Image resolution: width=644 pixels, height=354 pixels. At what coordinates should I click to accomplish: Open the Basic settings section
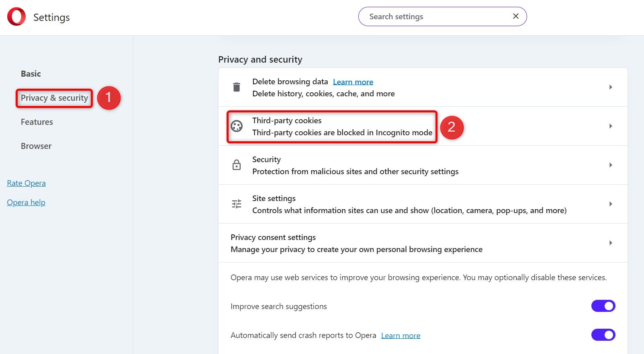coord(31,74)
